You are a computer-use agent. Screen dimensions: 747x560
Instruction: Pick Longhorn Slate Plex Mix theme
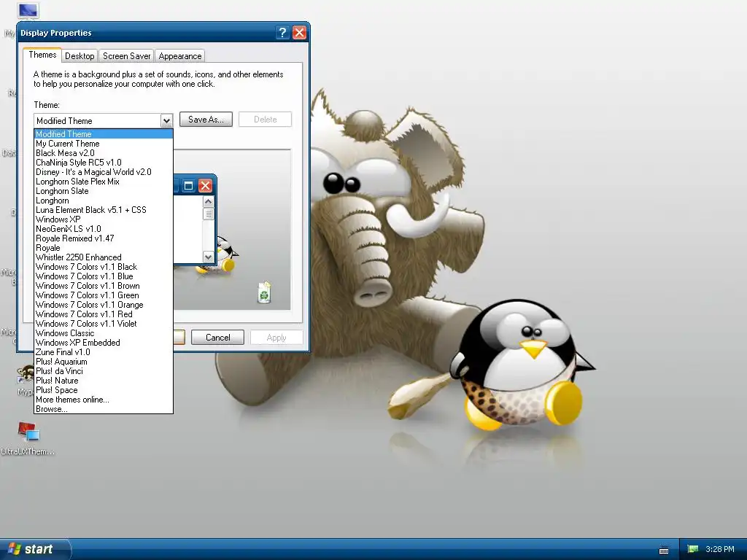(x=104, y=182)
